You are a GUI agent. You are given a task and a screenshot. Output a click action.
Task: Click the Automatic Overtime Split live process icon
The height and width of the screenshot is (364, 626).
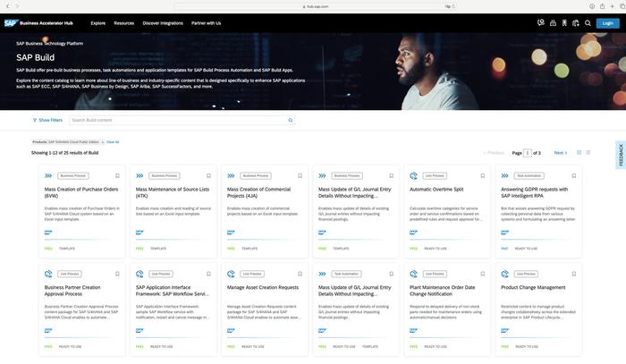tap(413, 175)
